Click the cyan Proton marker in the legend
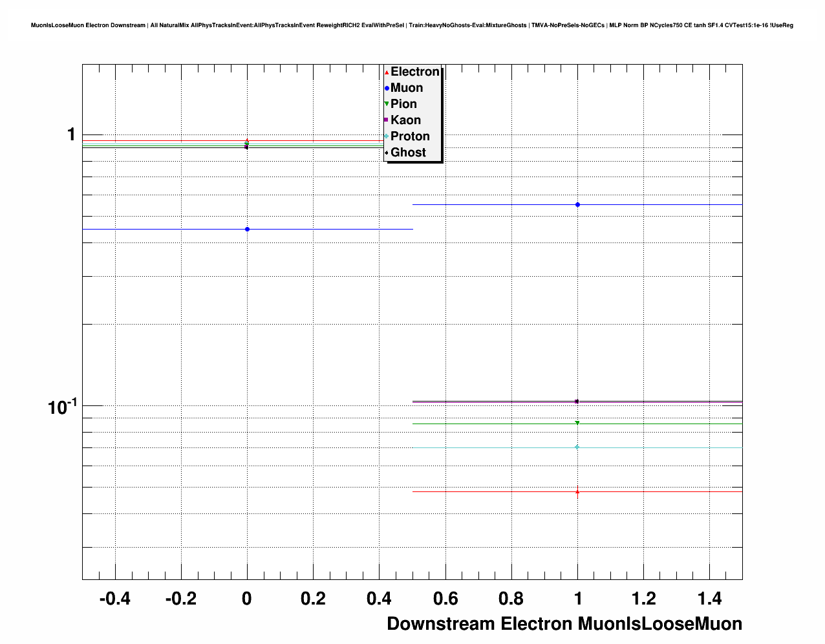Screen dimensions: 825x644 pyautogui.click(x=387, y=136)
